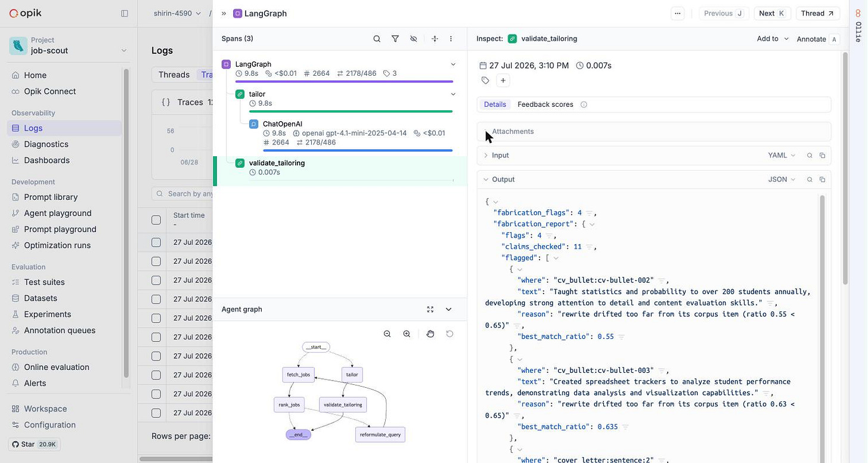Open the trace header ellipsis menu
The image size is (868, 463).
[677, 13]
